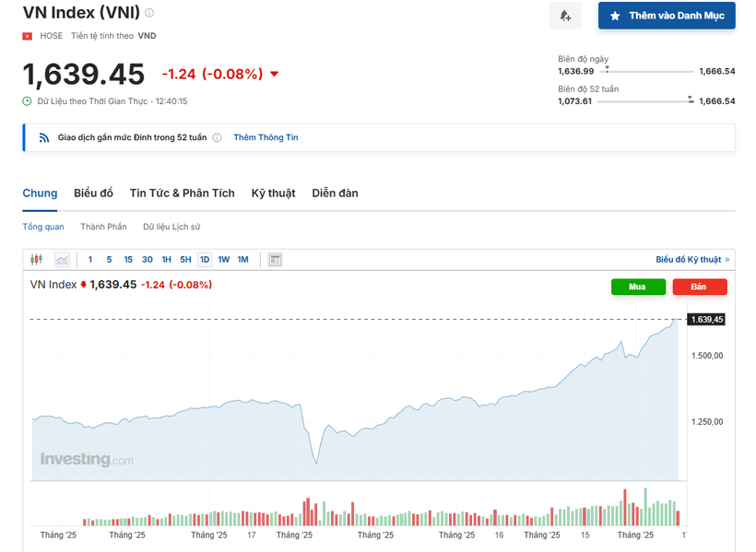The width and height of the screenshot is (756, 552).
Task: Expand the red price change dropdown arrow
Action: click(273, 75)
